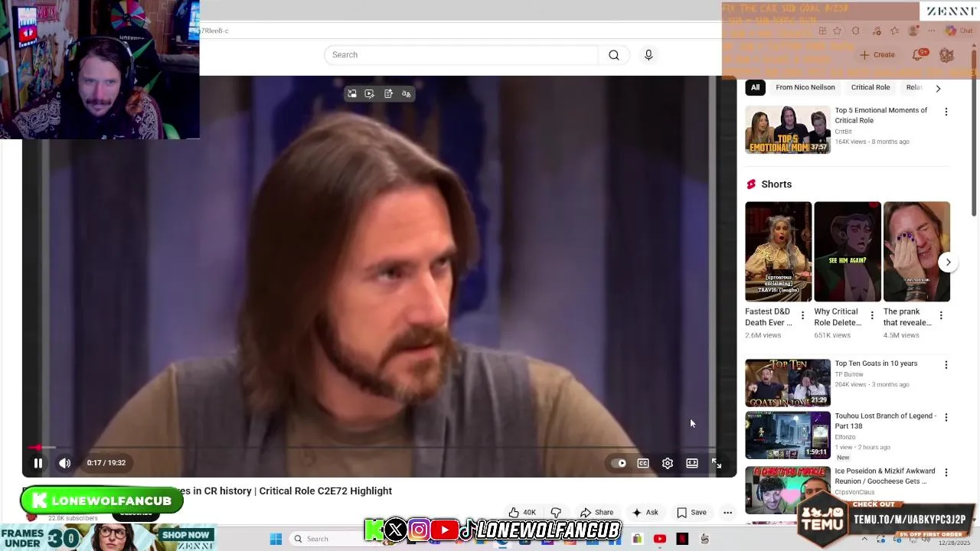Pause the video with the pause button
980x551 pixels.
pos(38,463)
